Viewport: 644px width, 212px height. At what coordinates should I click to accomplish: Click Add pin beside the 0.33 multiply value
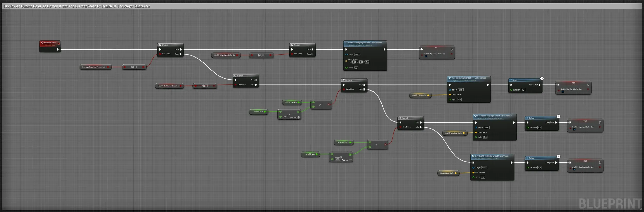(346, 160)
